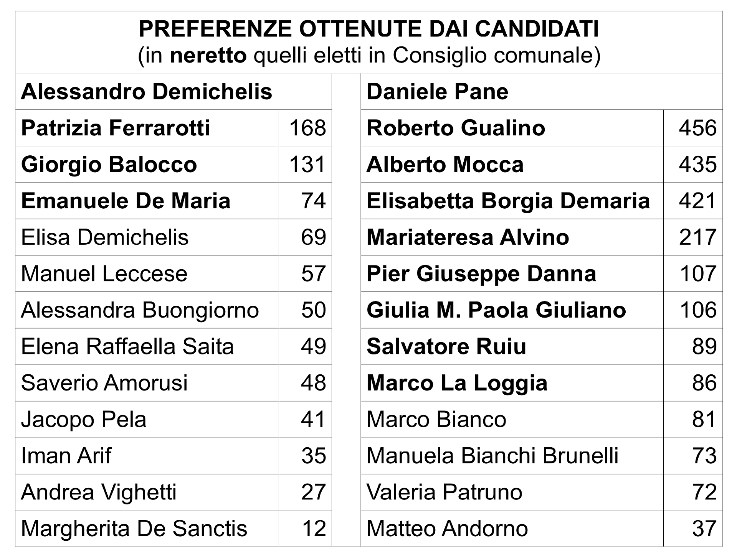Viewport: 737px width, 560px height.
Task: Click the Mariateresa Alvino name cell
Action: tap(512, 237)
